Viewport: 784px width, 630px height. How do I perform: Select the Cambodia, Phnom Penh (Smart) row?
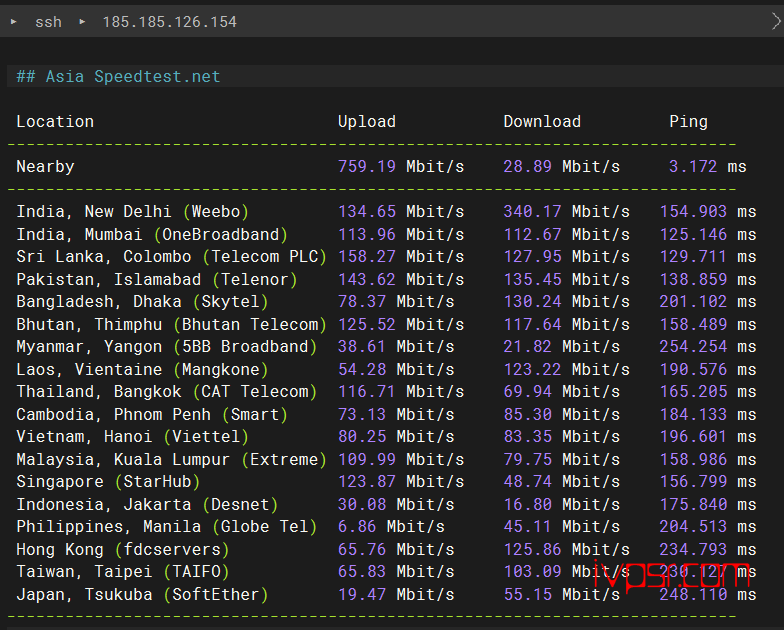click(386, 414)
